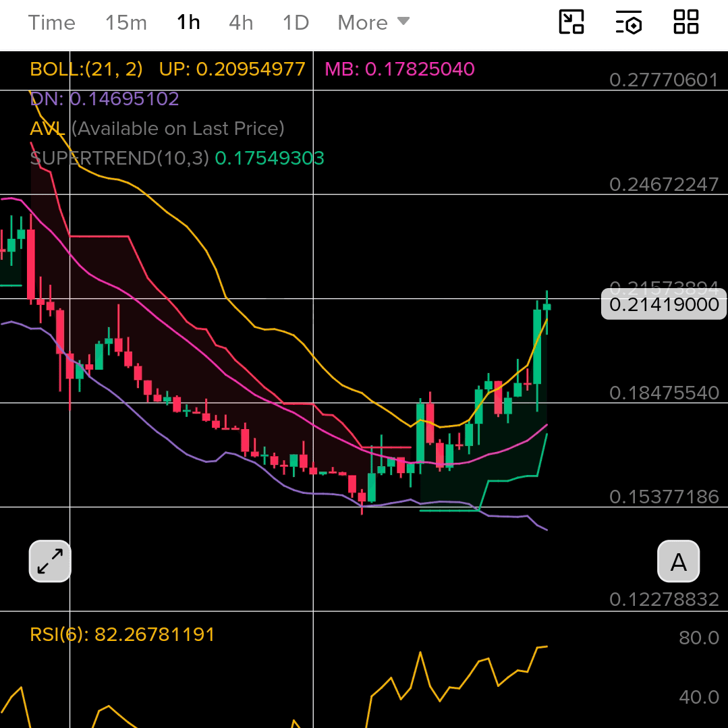Viewport: 728px width, 728px height.
Task: Tap the shrink/picture-in-picture chart icon
Action: (571, 22)
